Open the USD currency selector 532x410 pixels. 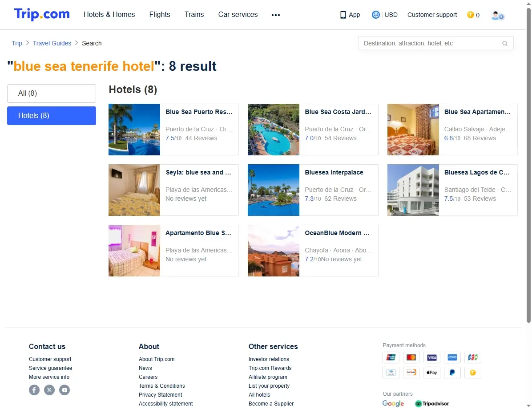tap(391, 15)
